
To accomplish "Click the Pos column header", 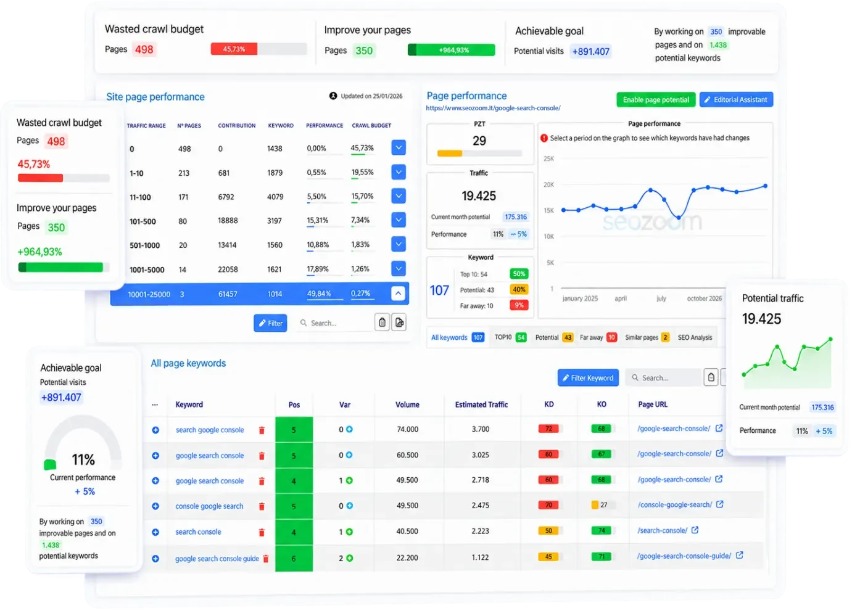I will [294, 405].
